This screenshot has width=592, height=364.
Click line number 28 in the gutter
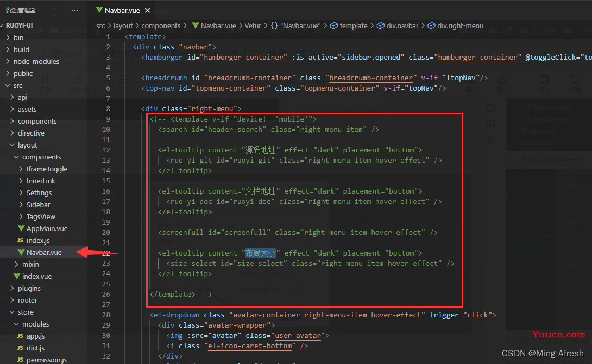coord(106,315)
